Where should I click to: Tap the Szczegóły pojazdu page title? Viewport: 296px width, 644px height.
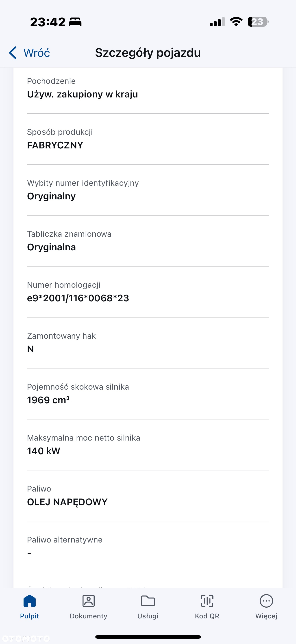click(x=148, y=53)
